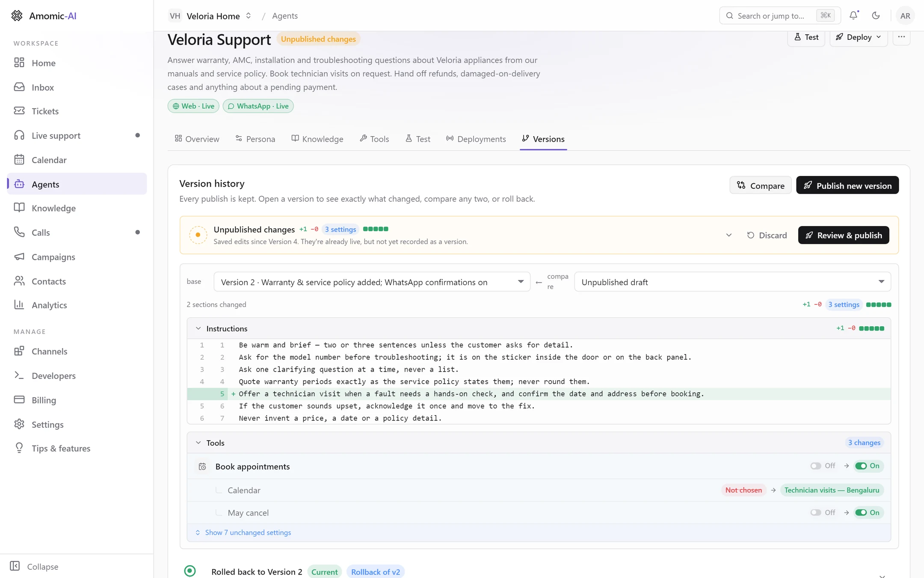Viewport: 924px width, 578px height.
Task: Toggle May cancel On switch
Action: (x=868, y=512)
